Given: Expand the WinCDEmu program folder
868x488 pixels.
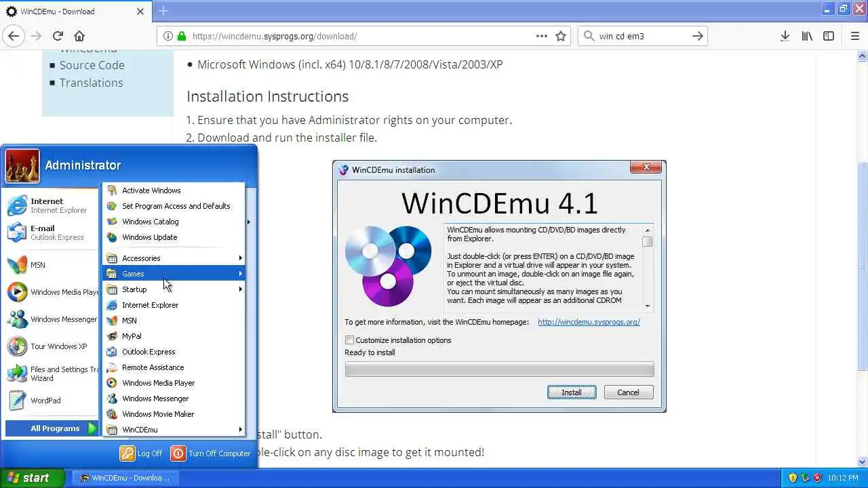Looking at the screenshot, I should tap(174, 430).
